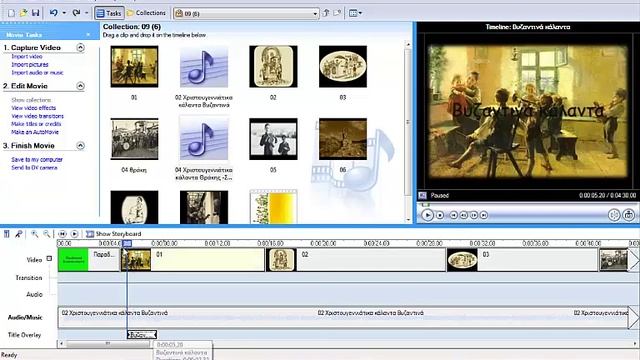Click Import pictures link

[x=30, y=64]
